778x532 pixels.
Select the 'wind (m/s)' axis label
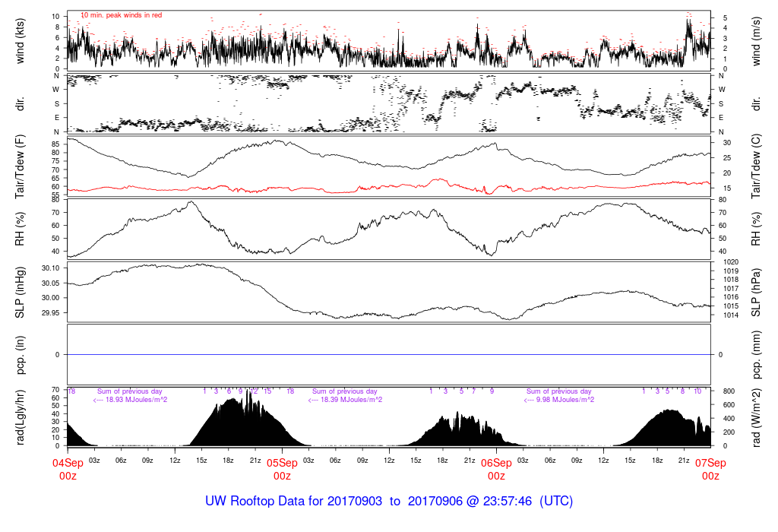(x=756, y=41)
